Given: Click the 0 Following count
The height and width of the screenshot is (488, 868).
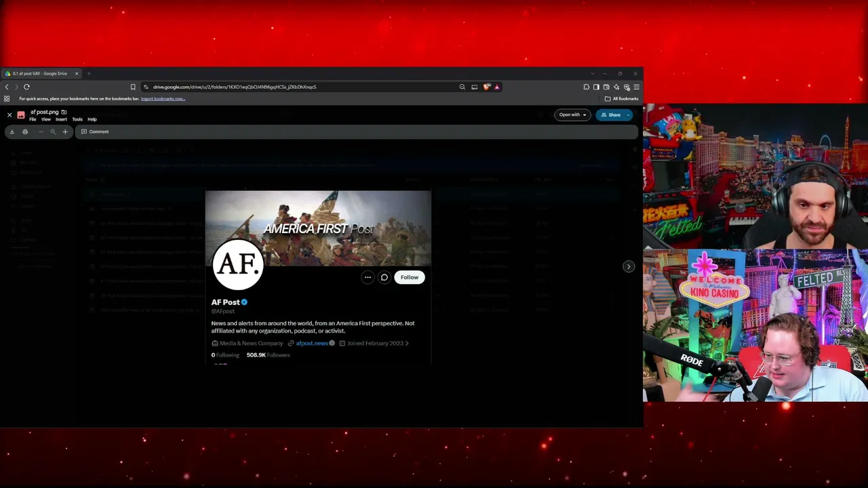Looking at the screenshot, I should pyautogui.click(x=225, y=355).
